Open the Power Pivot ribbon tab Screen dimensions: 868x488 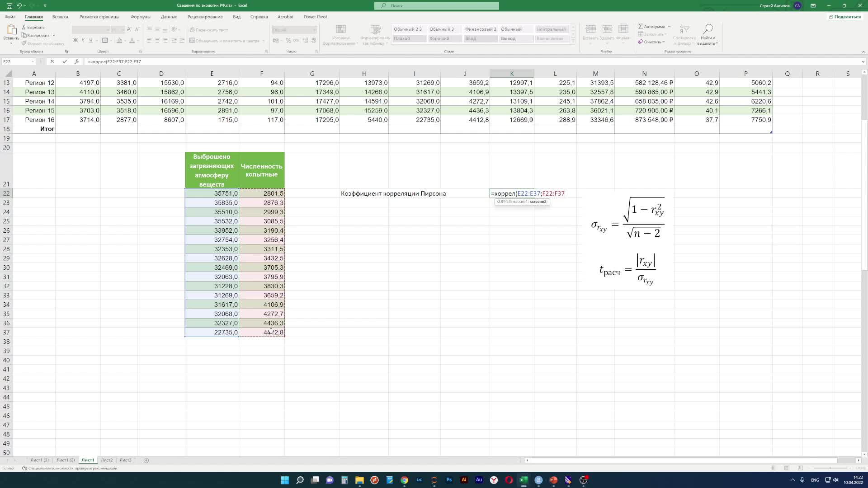point(316,17)
